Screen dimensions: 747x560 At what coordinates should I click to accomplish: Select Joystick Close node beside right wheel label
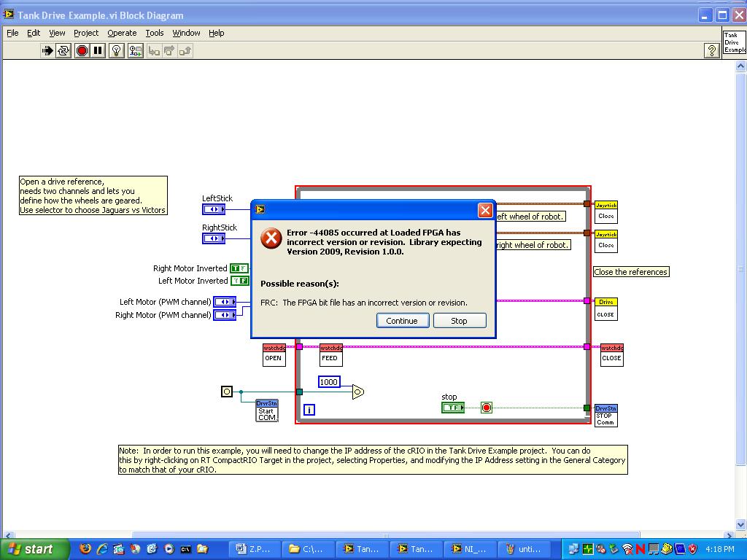606,241
